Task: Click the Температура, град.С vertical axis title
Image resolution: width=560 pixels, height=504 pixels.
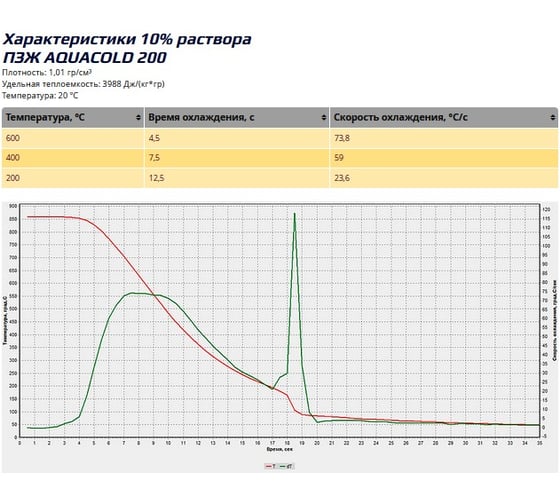Action: (x=5, y=320)
